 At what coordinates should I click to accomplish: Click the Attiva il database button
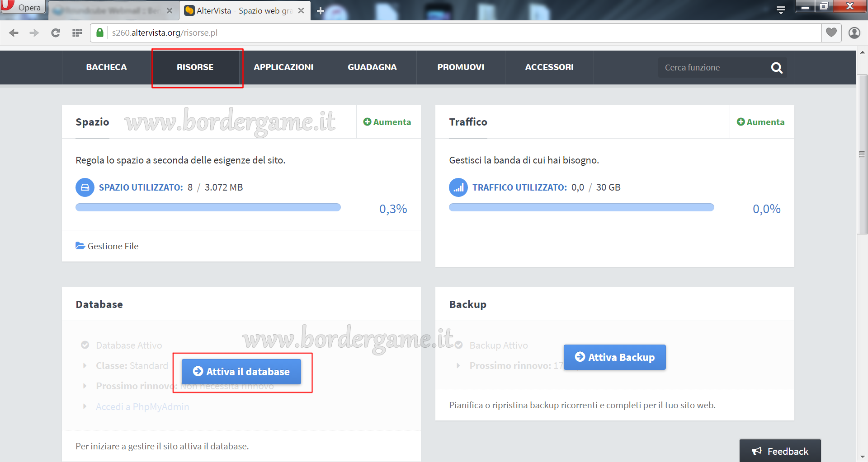(241, 372)
